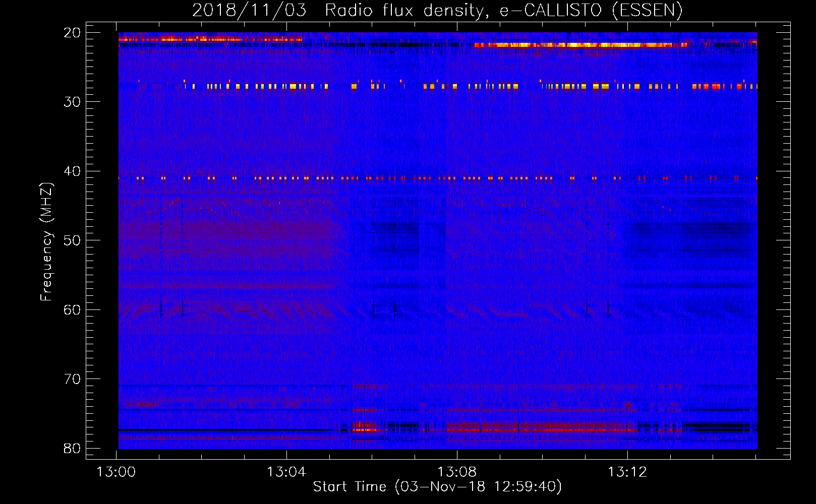Click the '20' frequency tick label
The image size is (816, 504).
[x=73, y=33]
